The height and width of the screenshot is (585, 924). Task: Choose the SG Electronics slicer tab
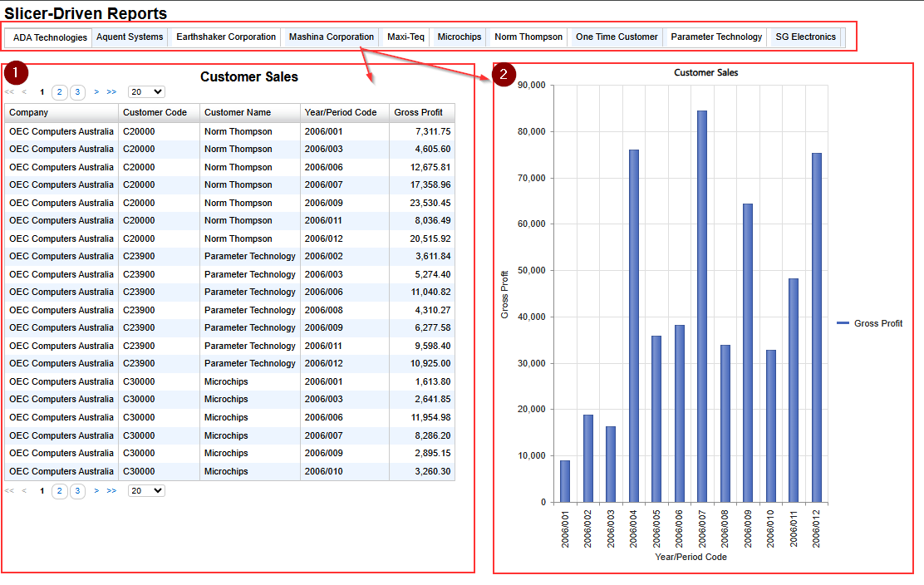click(x=805, y=37)
